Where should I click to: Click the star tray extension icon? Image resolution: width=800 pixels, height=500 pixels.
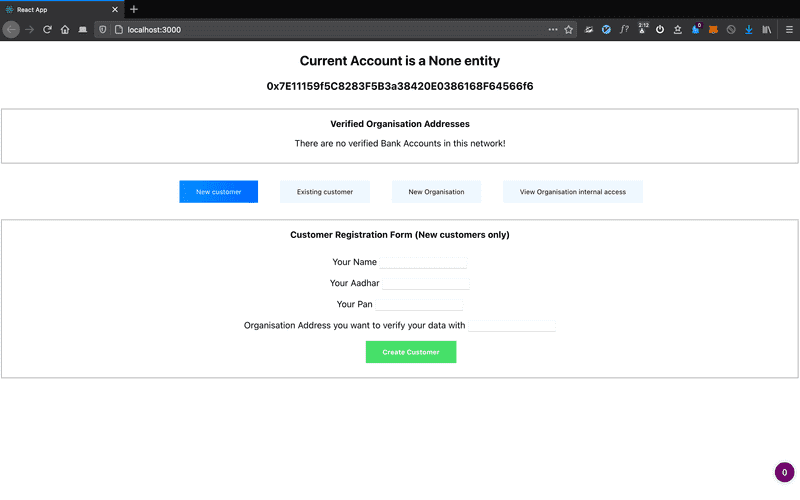pos(678,30)
